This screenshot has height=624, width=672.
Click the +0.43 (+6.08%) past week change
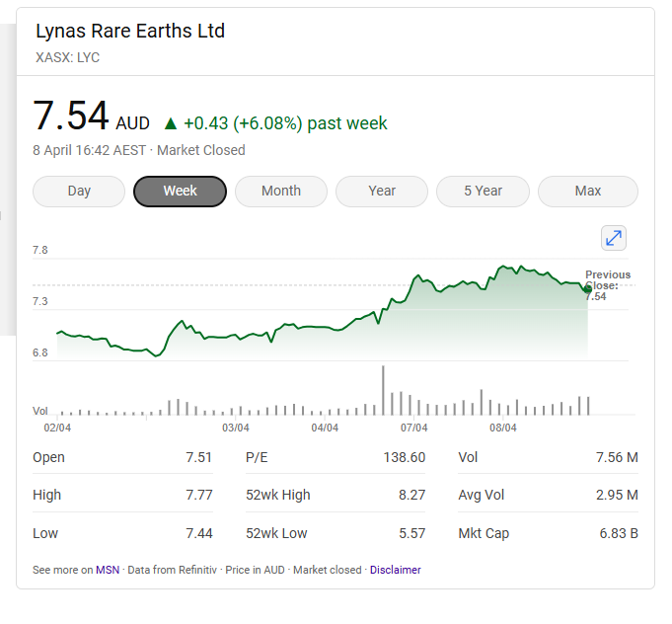click(x=285, y=123)
